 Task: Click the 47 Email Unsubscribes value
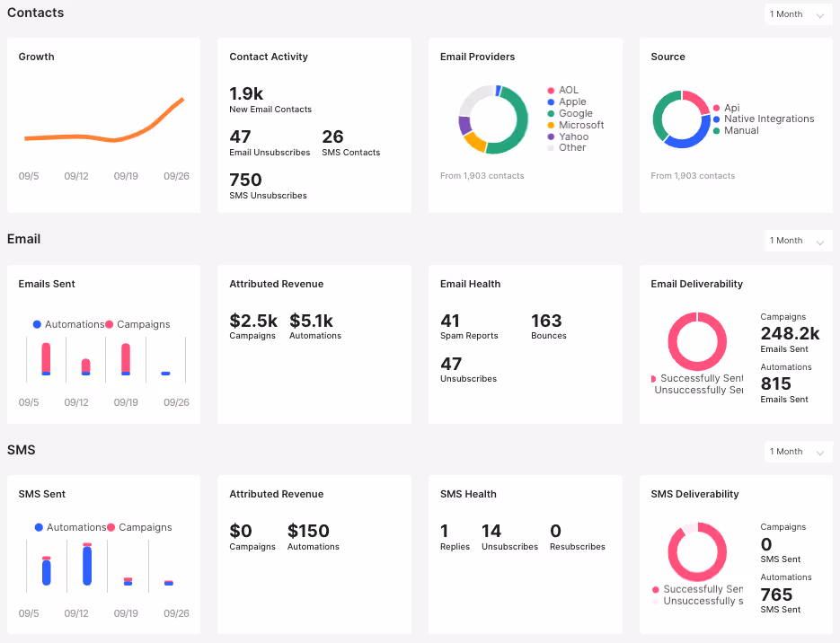(240, 137)
